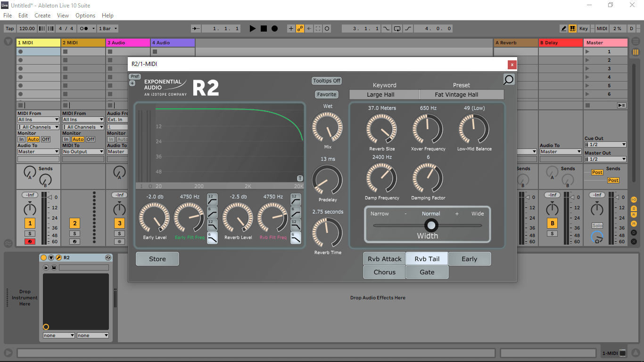Select Reverb filter 6 dB high-pass slope
The height and width of the screenshot is (362, 644).
click(296, 212)
